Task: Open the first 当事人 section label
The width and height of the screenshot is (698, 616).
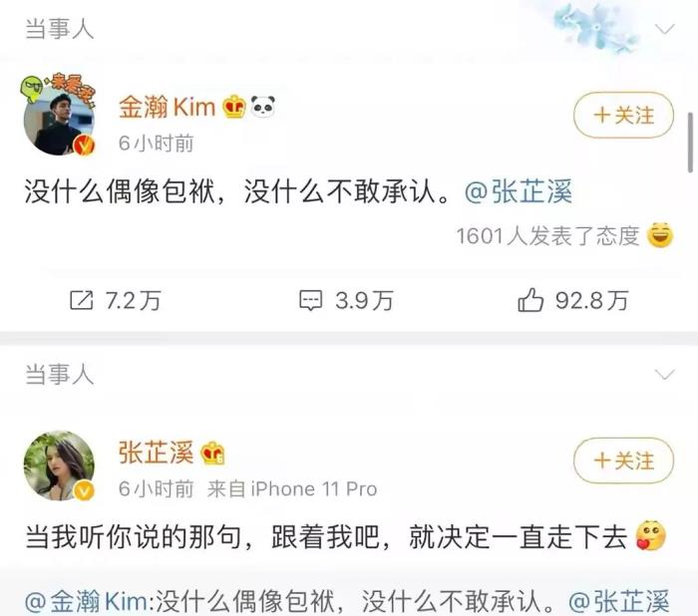Action: pos(60,29)
